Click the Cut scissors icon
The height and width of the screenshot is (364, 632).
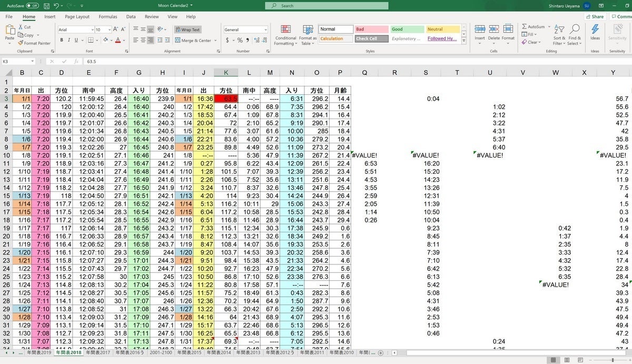[21, 27]
